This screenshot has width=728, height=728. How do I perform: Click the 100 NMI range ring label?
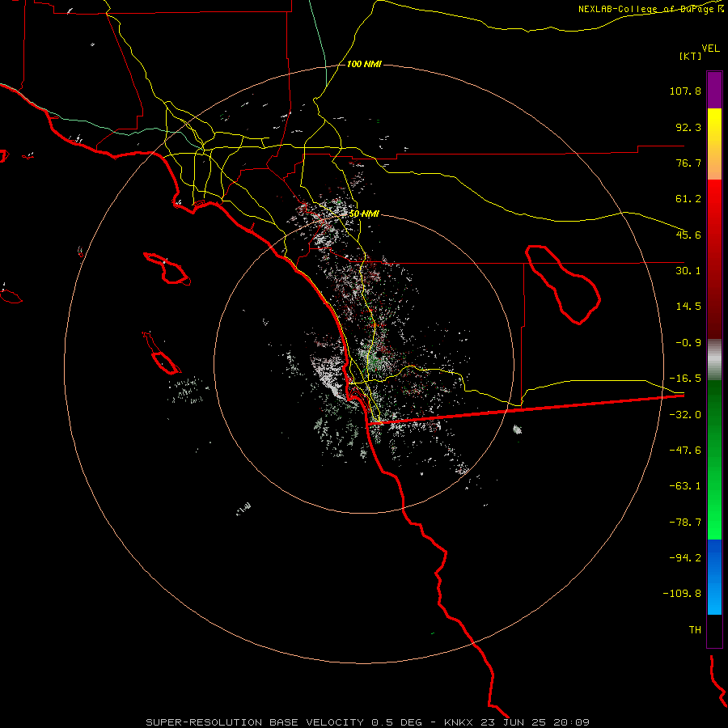coord(364,64)
